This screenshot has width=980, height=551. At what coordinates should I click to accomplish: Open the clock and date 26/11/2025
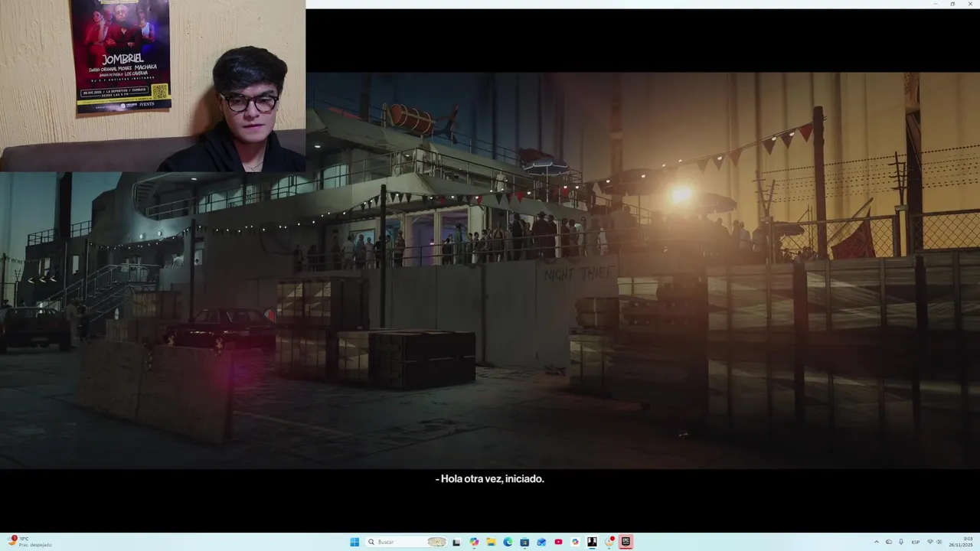tap(961, 542)
